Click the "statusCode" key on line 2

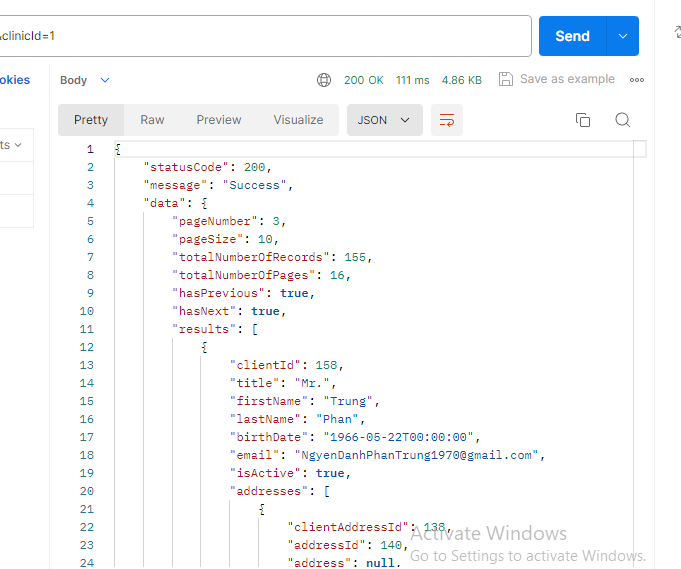point(186,167)
